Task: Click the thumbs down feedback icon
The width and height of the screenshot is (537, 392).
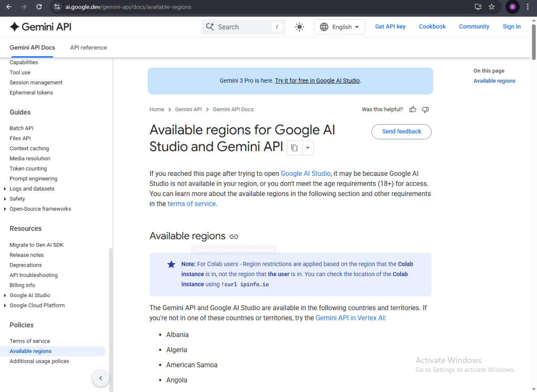Action: point(425,109)
